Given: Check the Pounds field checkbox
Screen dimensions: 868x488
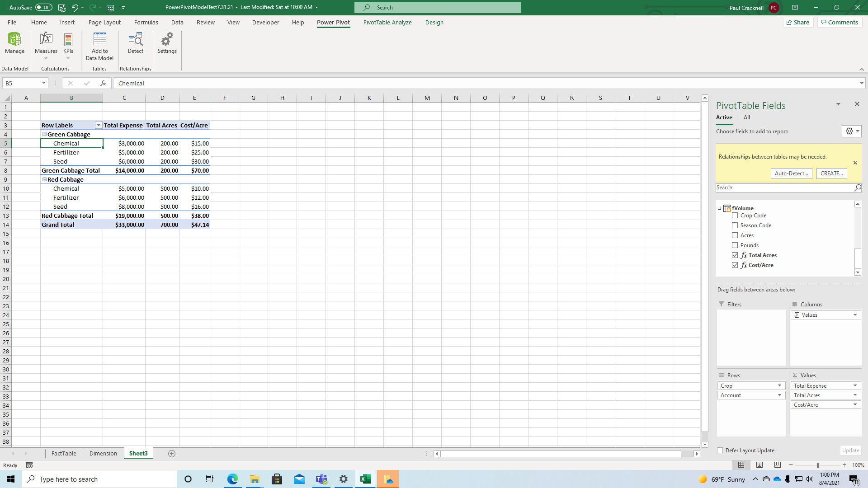Looking at the screenshot, I should (x=735, y=245).
